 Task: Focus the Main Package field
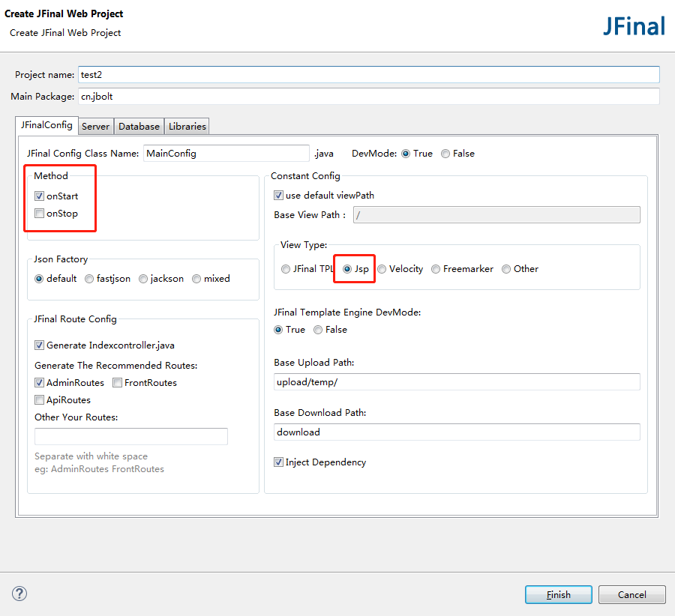369,96
